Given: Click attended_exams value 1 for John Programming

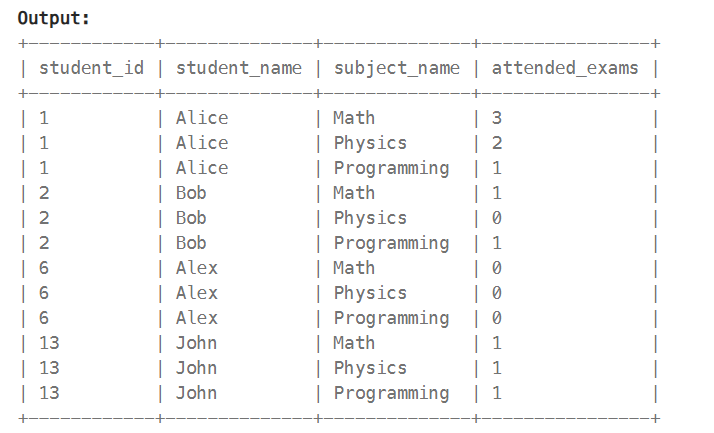Looking at the screenshot, I should point(497,393).
